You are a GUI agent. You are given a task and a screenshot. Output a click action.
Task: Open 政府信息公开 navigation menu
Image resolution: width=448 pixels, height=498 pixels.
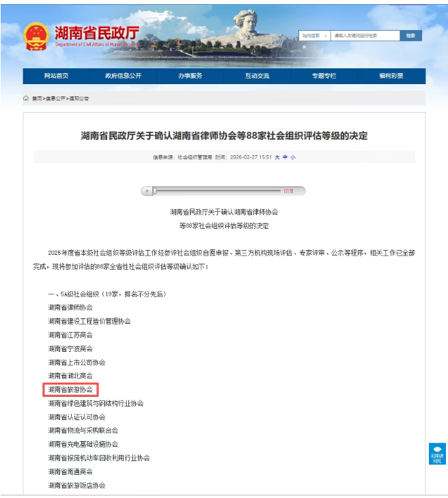(123, 76)
